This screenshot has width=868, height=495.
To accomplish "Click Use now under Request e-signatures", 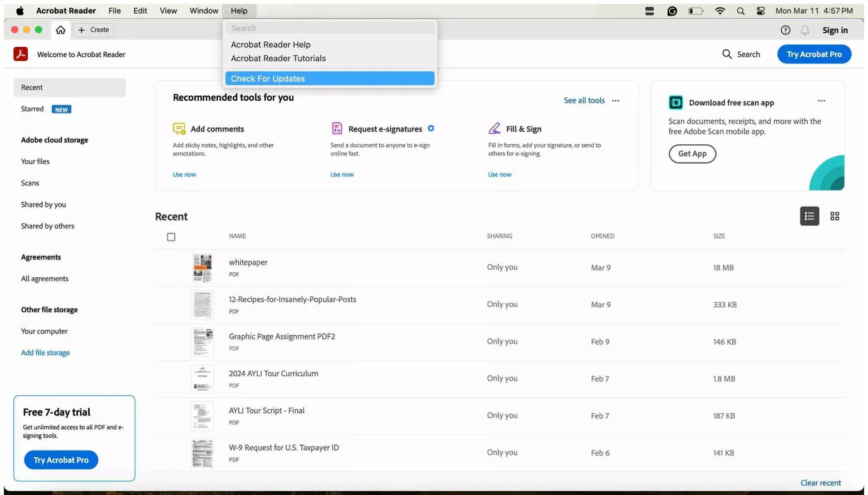I will coord(342,175).
